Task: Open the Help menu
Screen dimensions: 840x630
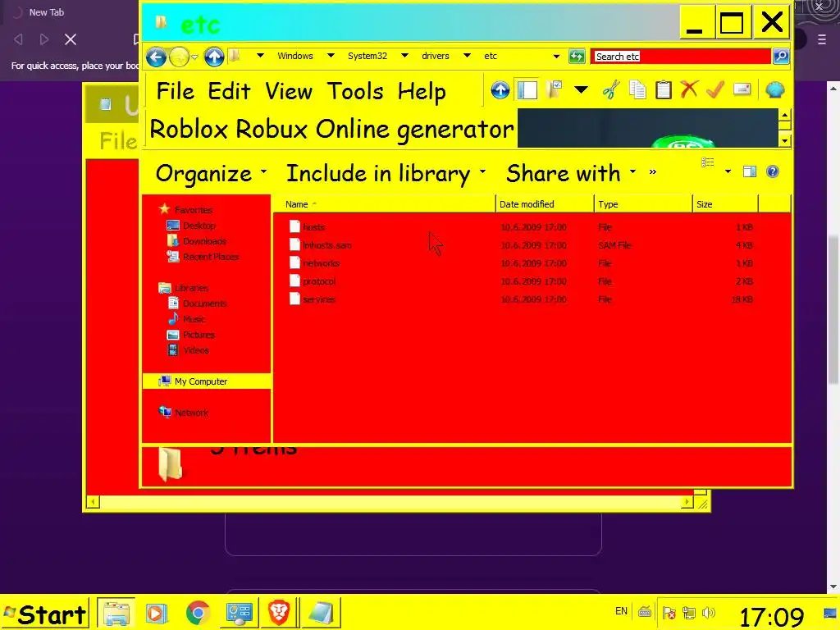Action: pos(422,92)
